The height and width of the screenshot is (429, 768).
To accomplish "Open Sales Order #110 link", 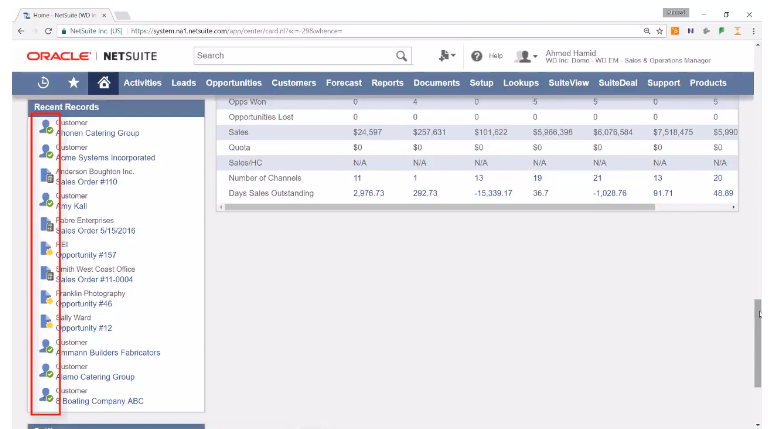I will point(87,182).
